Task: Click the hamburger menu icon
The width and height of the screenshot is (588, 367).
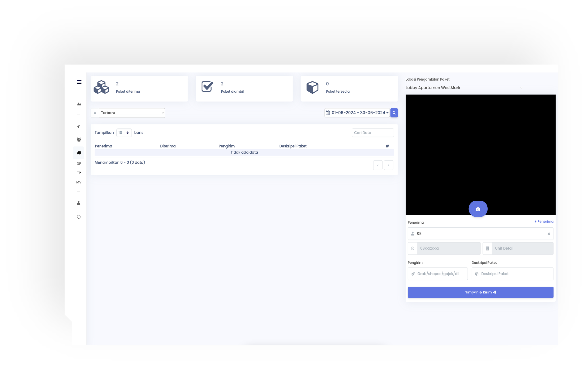Action: (79, 82)
